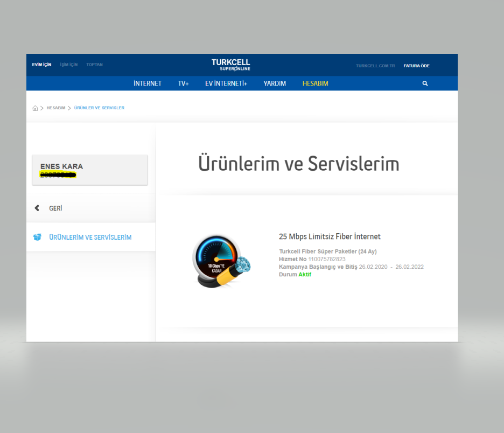Open the YARDIM menu
The width and height of the screenshot is (504, 433).
click(275, 83)
